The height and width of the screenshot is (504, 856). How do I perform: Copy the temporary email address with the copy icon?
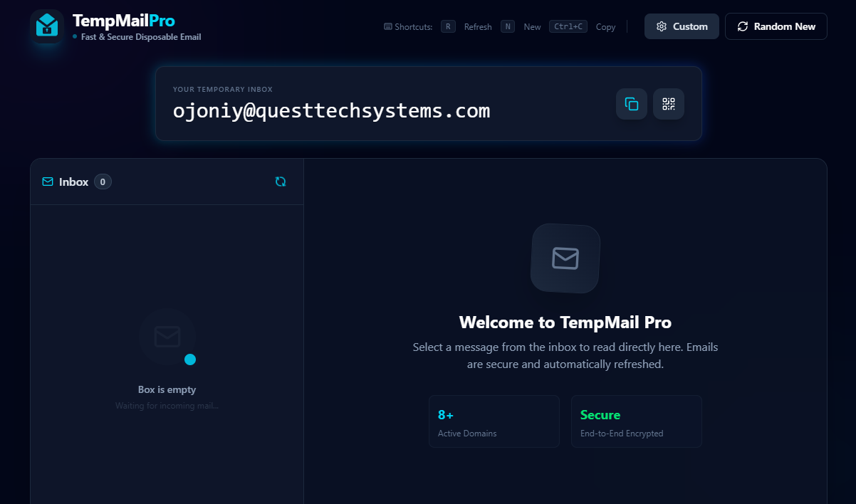631,104
